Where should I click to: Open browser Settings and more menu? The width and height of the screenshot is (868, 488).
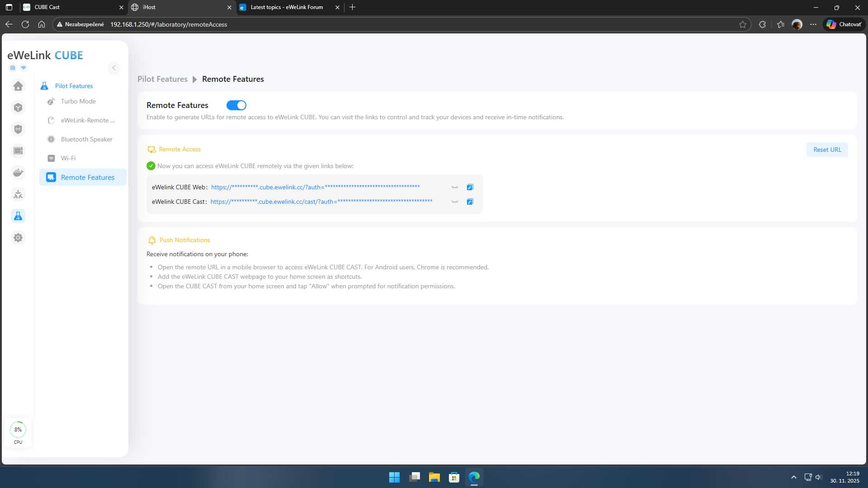tap(813, 24)
